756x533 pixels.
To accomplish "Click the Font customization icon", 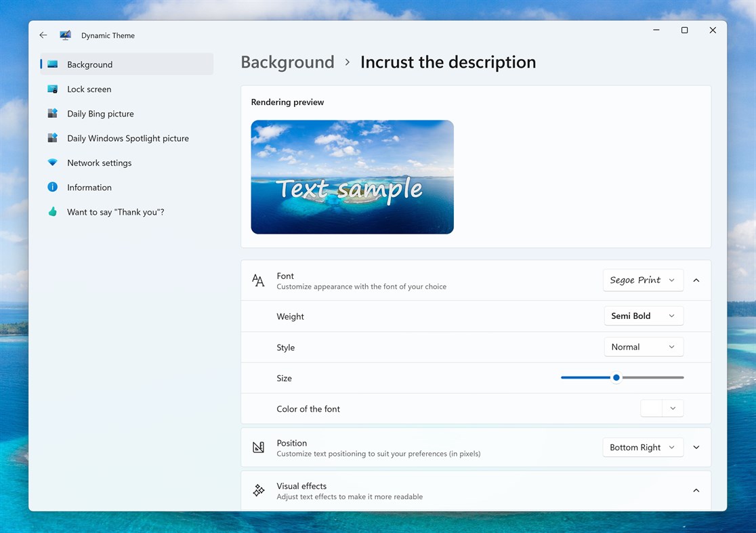I will pyautogui.click(x=258, y=280).
